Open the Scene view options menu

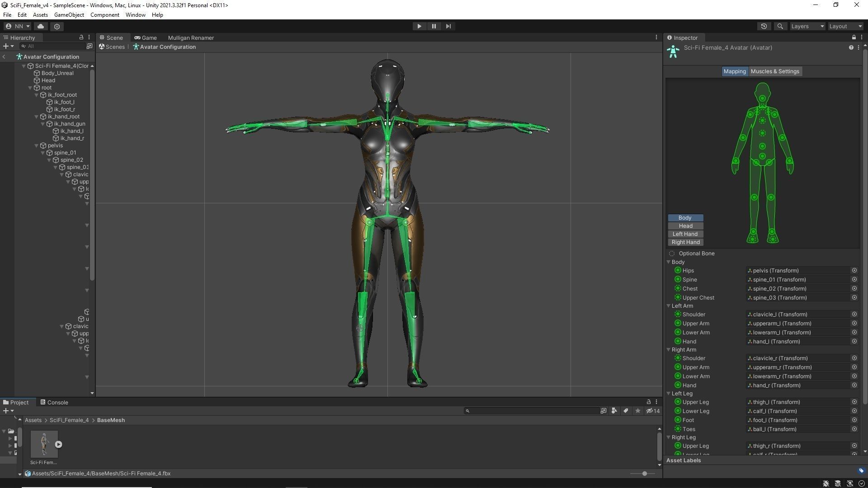656,38
